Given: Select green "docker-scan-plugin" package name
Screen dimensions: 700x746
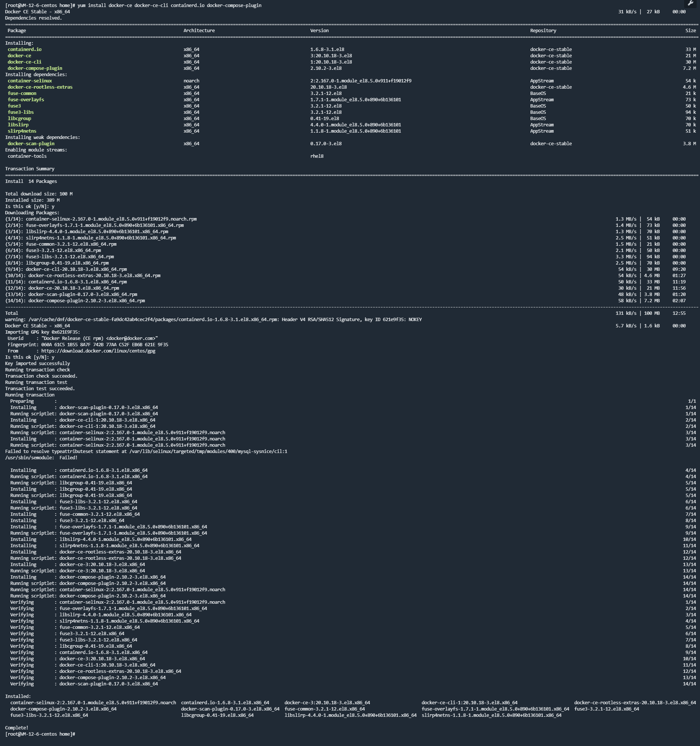Looking at the screenshot, I should [x=31, y=144].
